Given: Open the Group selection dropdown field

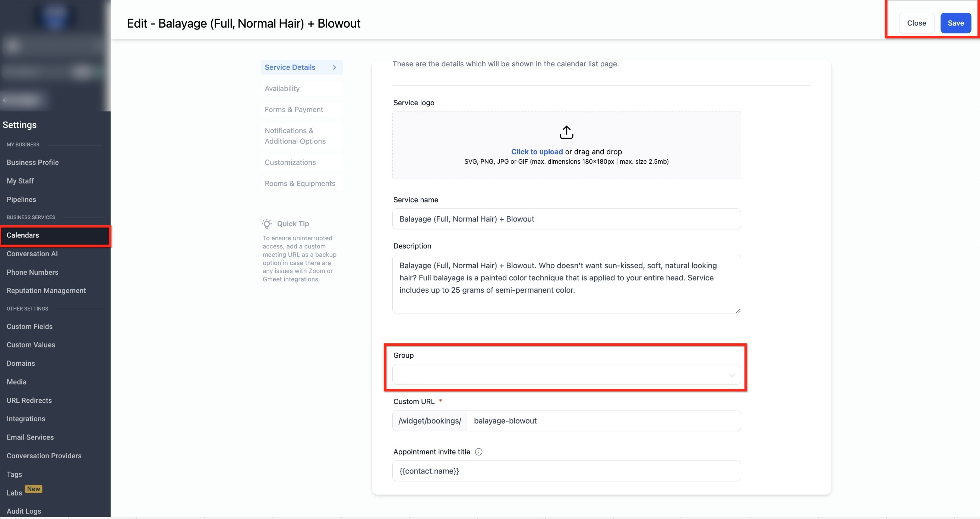Looking at the screenshot, I should coord(559,375).
